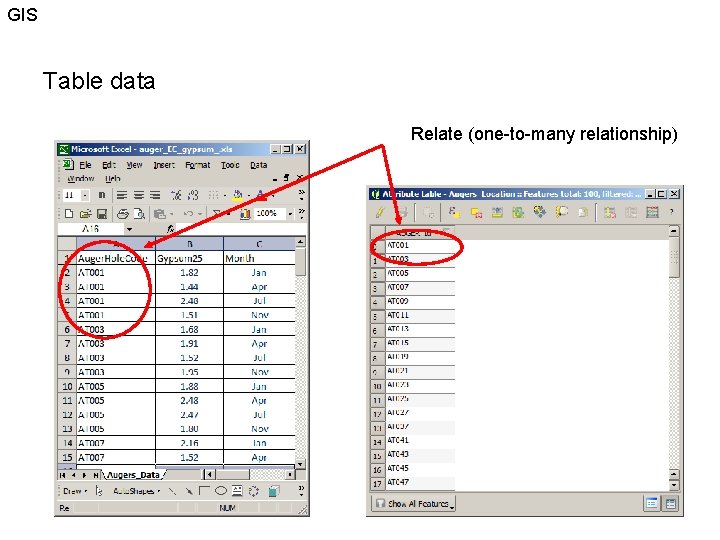This screenshot has width=720, height=540.
Task: Go to first sheet tab navigation arrow
Action: pos(62,475)
